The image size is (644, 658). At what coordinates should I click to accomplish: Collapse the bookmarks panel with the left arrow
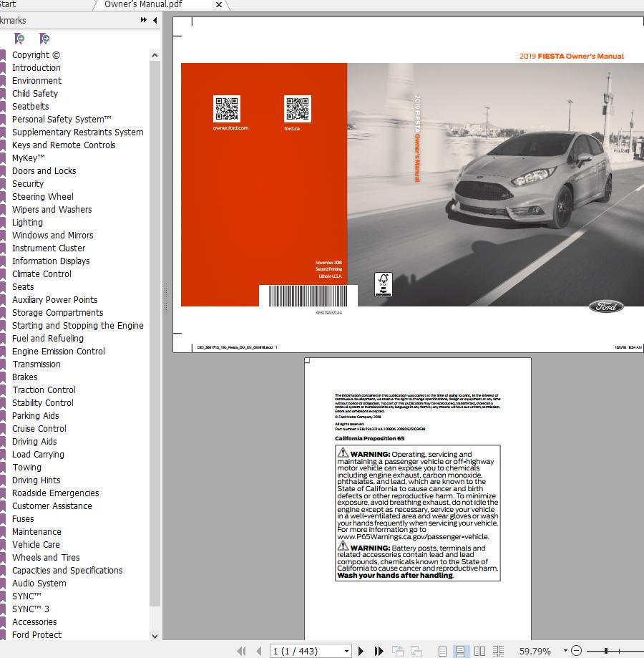pos(155,20)
